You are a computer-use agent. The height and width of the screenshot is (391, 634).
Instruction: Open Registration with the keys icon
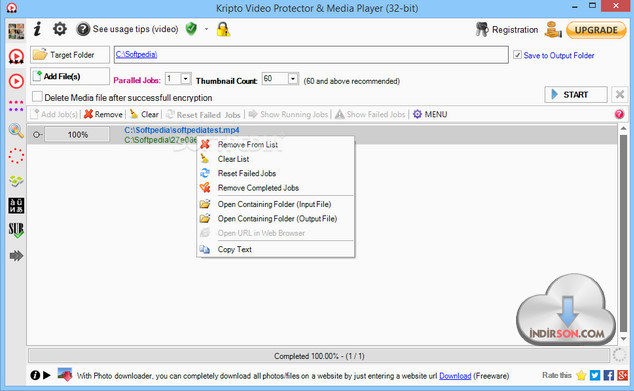pos(507,30)
